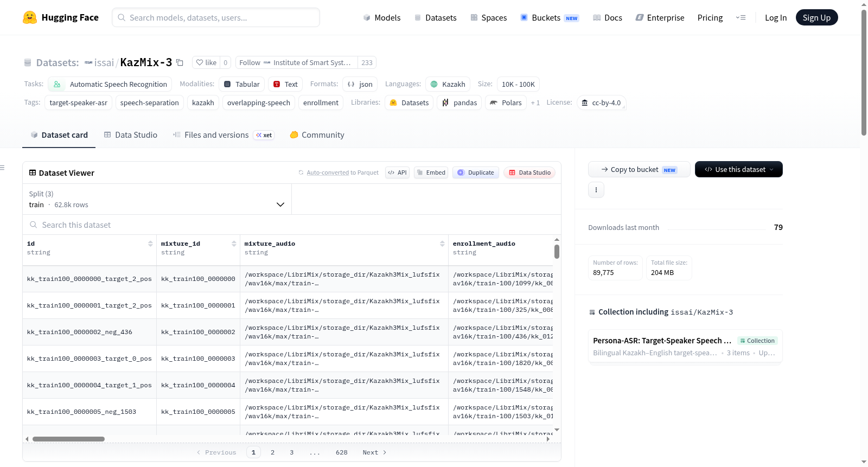The height and width of the screenshot is (467, 868).
Task: Sort by the mixture_id column
Action: (234, 244)
